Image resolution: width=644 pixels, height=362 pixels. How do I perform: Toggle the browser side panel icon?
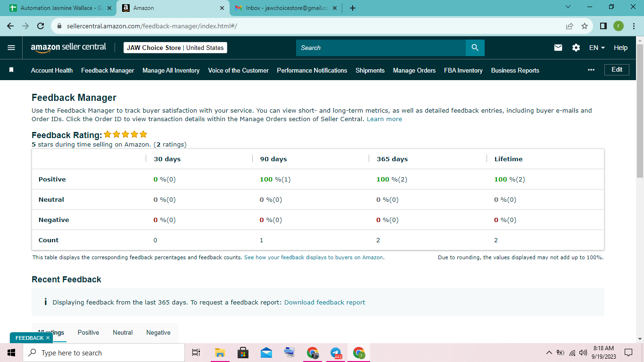click(603, 26)
